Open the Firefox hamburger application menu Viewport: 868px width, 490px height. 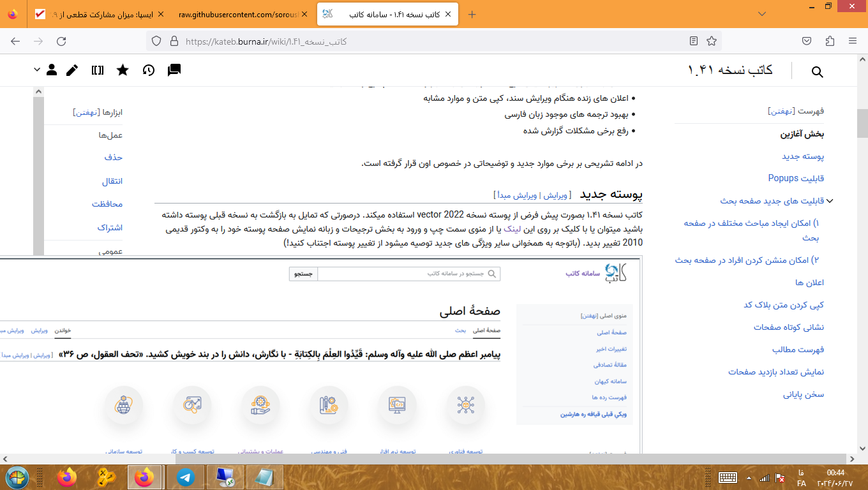853,41
